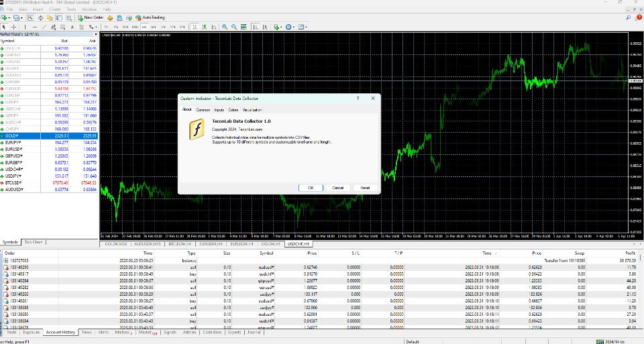Open the Tick Chart tab
Viewport: 644px width, 344px height.
34,242
